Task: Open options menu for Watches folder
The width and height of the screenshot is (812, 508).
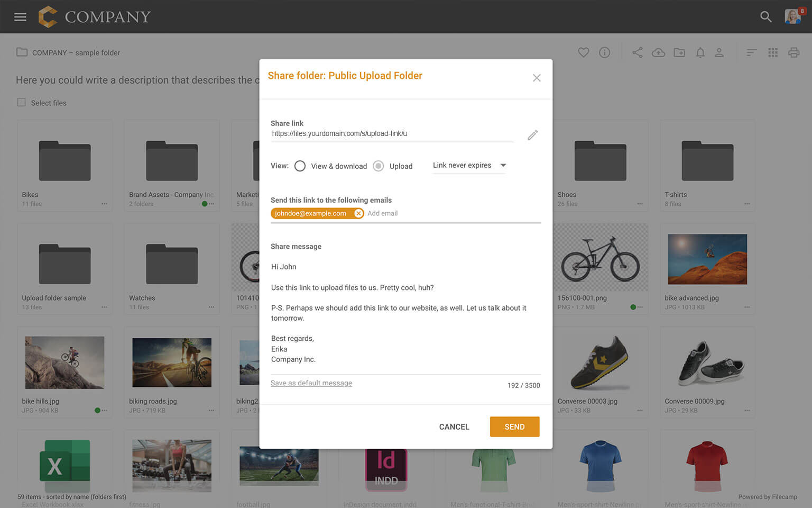Action: [211, 307]
